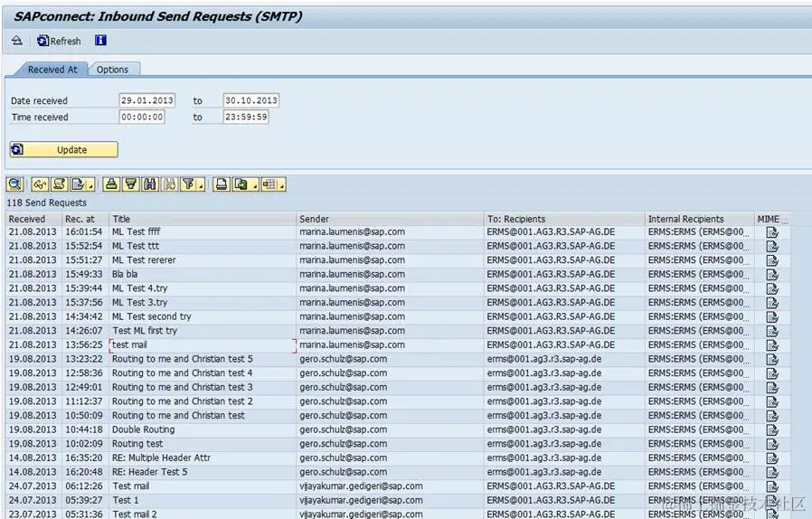Switch to the Options tab

point(112,70)
